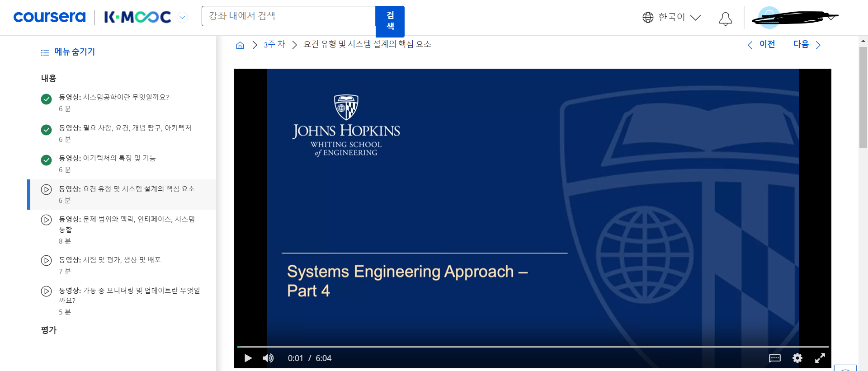Click the 8 분 duration under 문제 범위와 맥락

coord(65,241)
